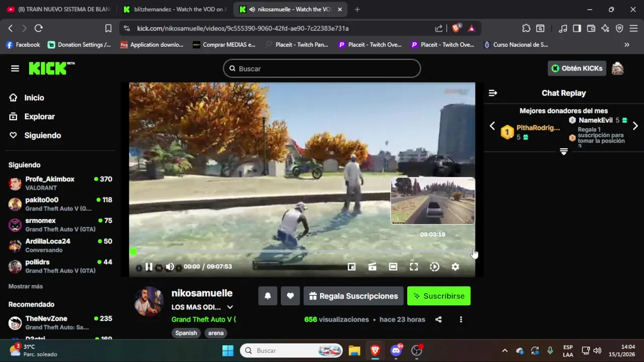This screenshot has height=362, width=644.
Task: Open ArdillaLoca24's channel
Action: [60, 245]
